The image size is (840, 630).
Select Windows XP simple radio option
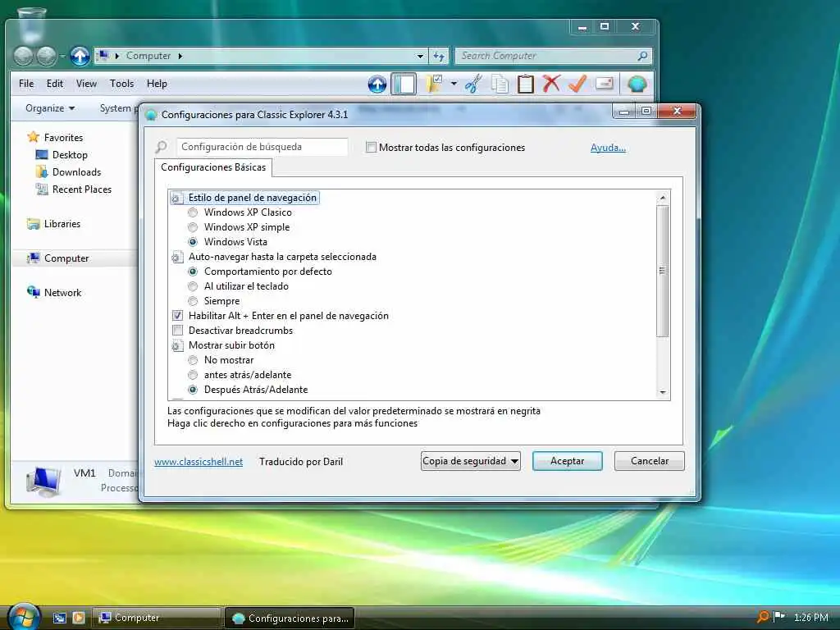pos(193,227)
